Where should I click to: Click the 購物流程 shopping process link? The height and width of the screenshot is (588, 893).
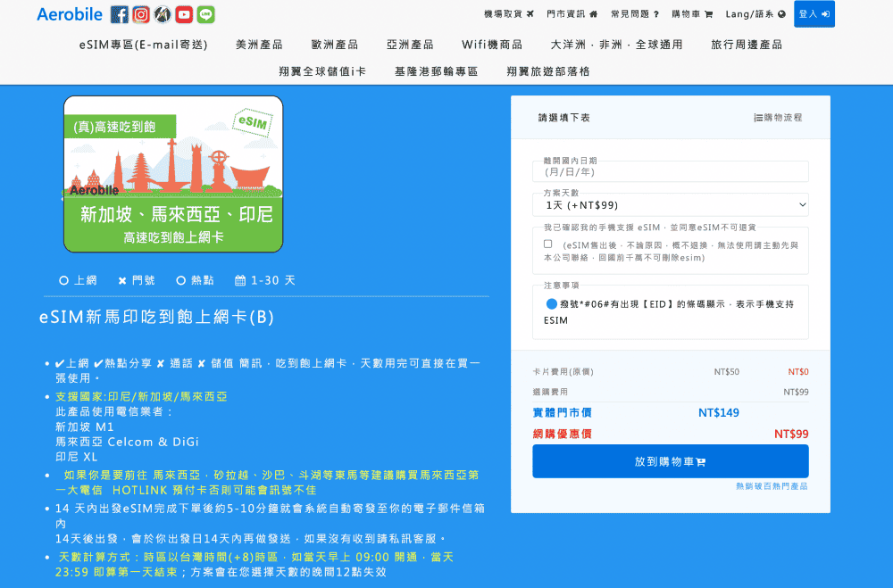[x=778, y=118]
